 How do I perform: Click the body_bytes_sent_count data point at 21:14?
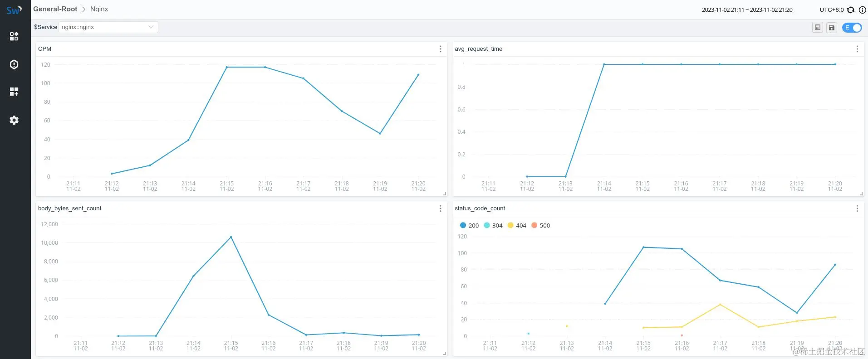193,276
